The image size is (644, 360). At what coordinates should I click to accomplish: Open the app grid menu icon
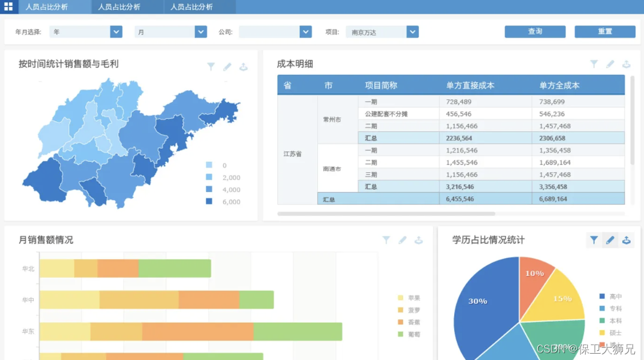(8, 6)
